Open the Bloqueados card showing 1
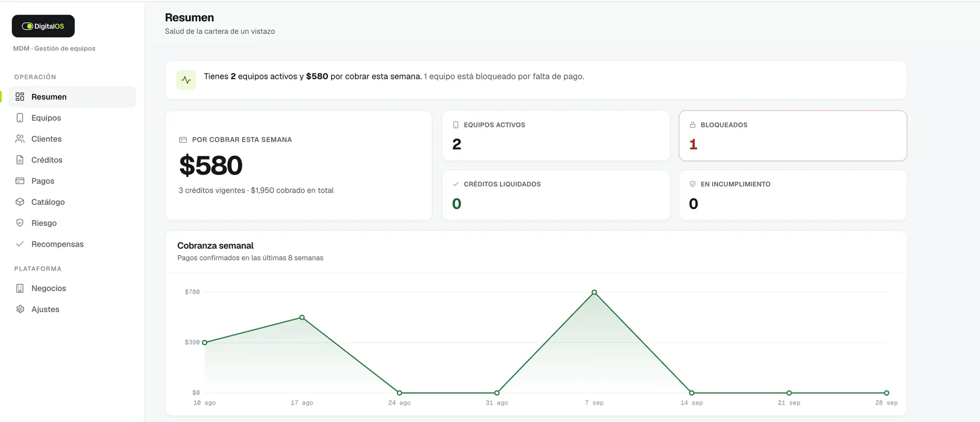This screenshot has height=422, width=980. (793, 136)
